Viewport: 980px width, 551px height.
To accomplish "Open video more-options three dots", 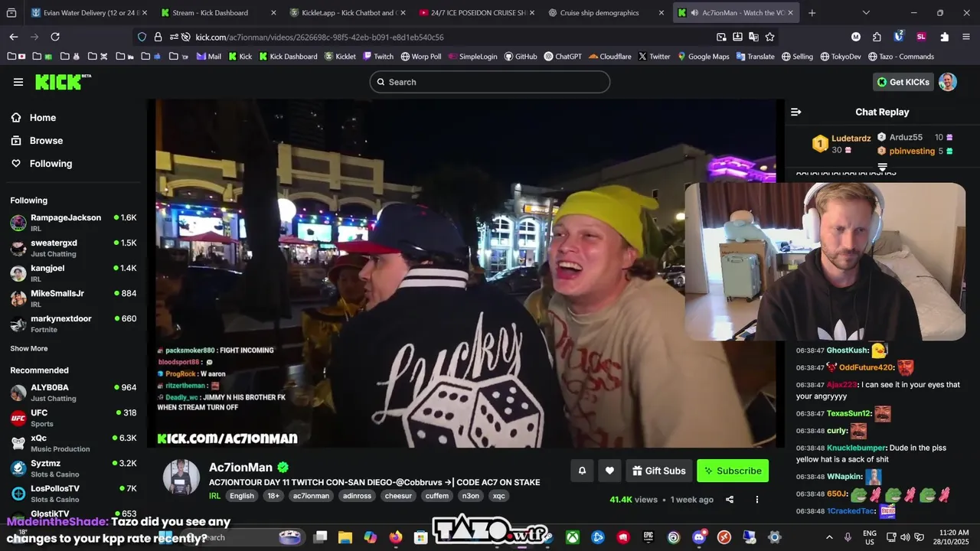I will 757,500.
